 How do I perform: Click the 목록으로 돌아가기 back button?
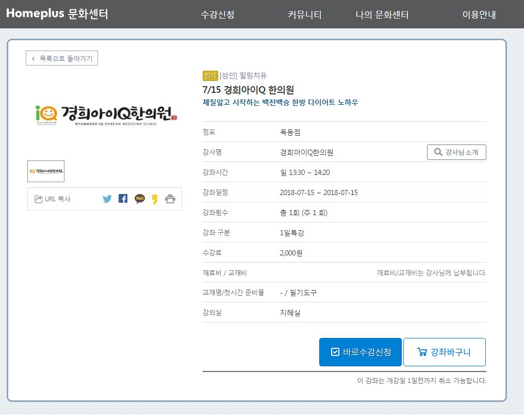point(62,58)
